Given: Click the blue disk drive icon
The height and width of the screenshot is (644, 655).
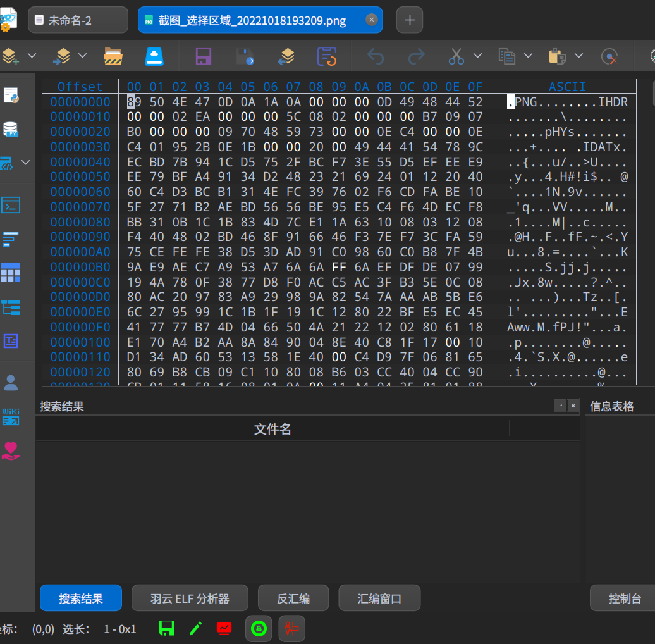Looking at the screenshot, I should (x=155, y=56).
